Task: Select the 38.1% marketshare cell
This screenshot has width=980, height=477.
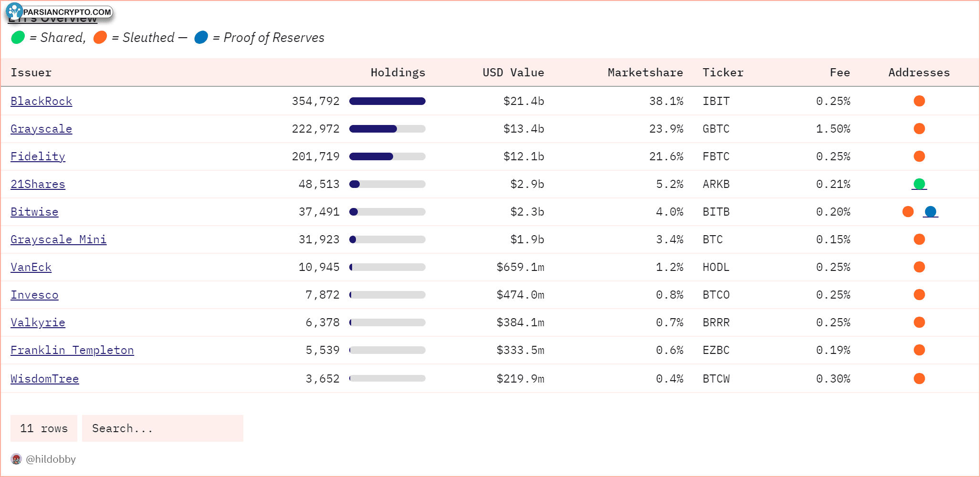Action: point(666,101)
